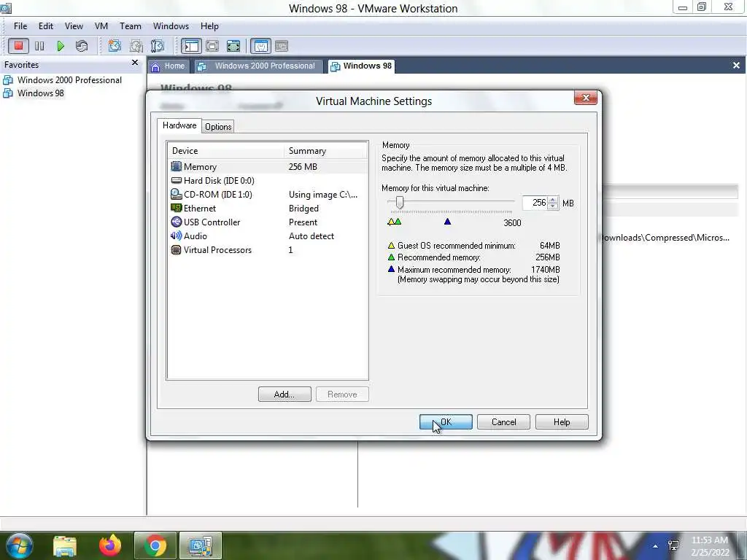747x560 pixels.
Task: Click the Add... hardware button
Action: click(285, 394)
